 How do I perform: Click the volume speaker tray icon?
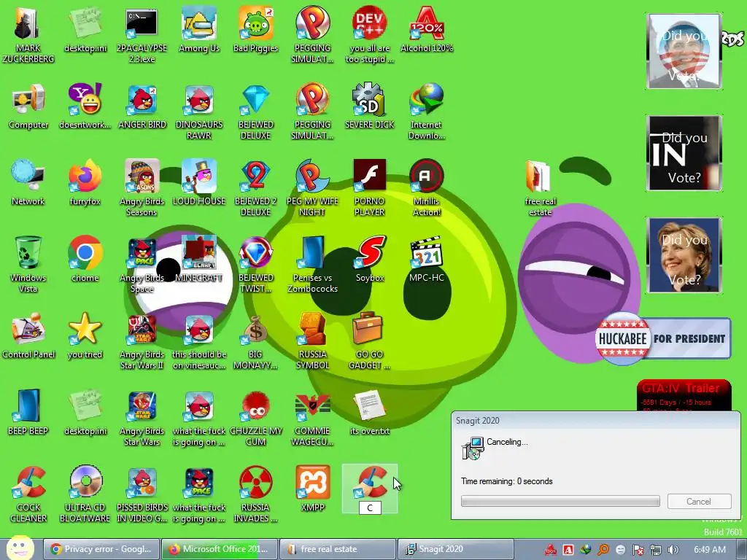[x=673, y=550]
